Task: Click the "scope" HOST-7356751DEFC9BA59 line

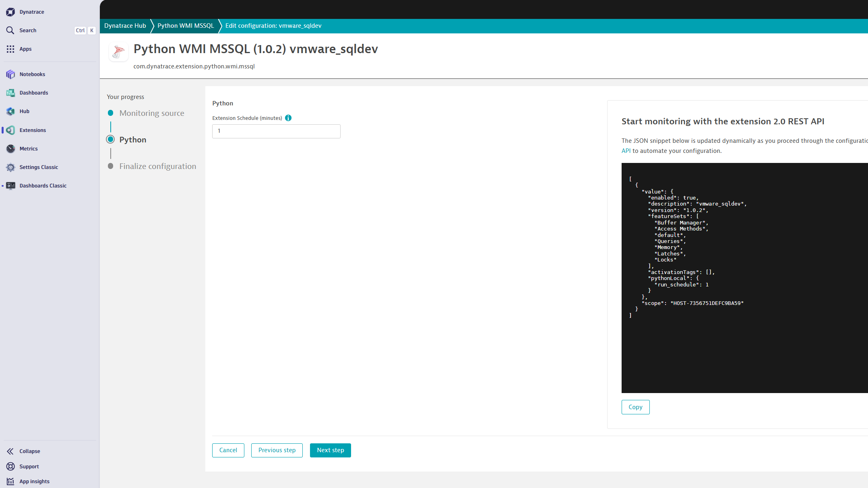Action: click(x=692, y=303)
